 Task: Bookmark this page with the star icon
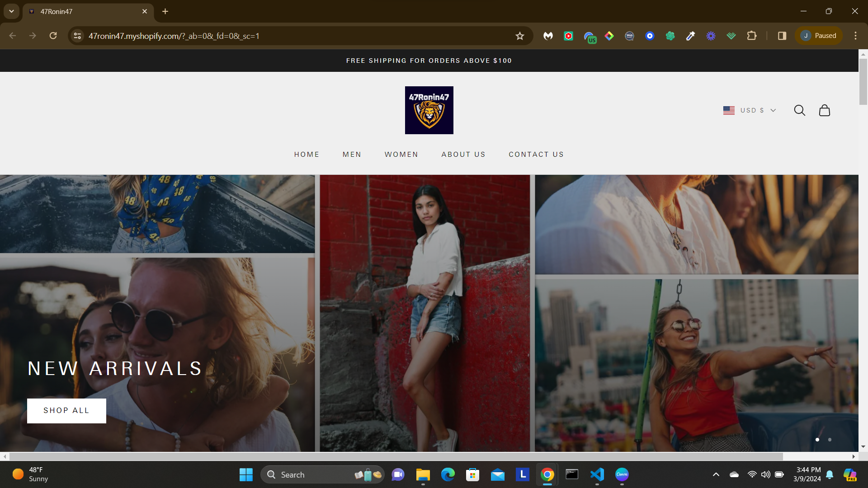(520, 36)
